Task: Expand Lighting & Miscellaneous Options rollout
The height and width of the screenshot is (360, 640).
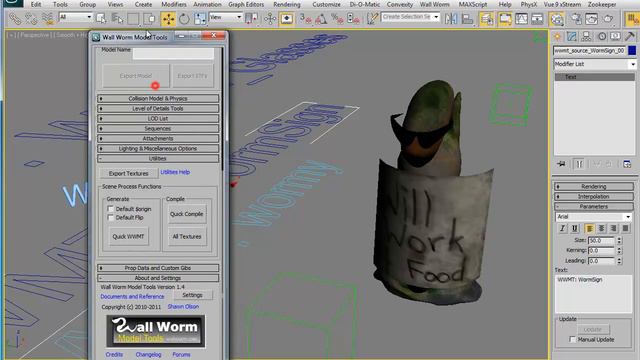Action: tap(158, 149)
